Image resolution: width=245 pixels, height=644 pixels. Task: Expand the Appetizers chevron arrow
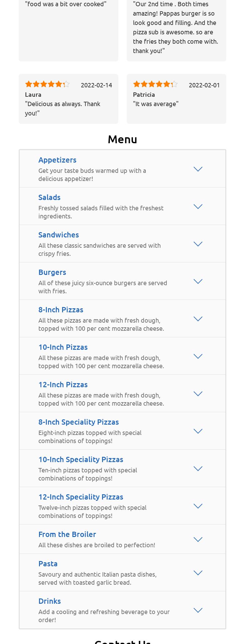pos(198,169)
